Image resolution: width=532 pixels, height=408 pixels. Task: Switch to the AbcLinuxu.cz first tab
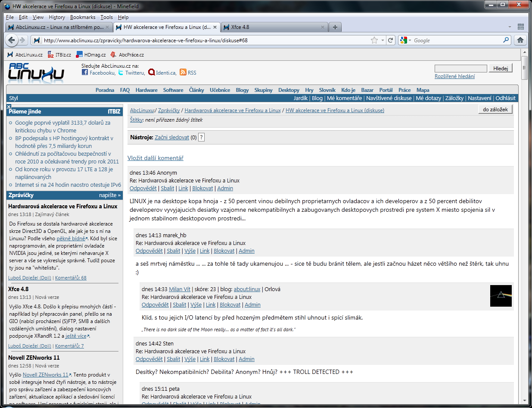[59, 27]
